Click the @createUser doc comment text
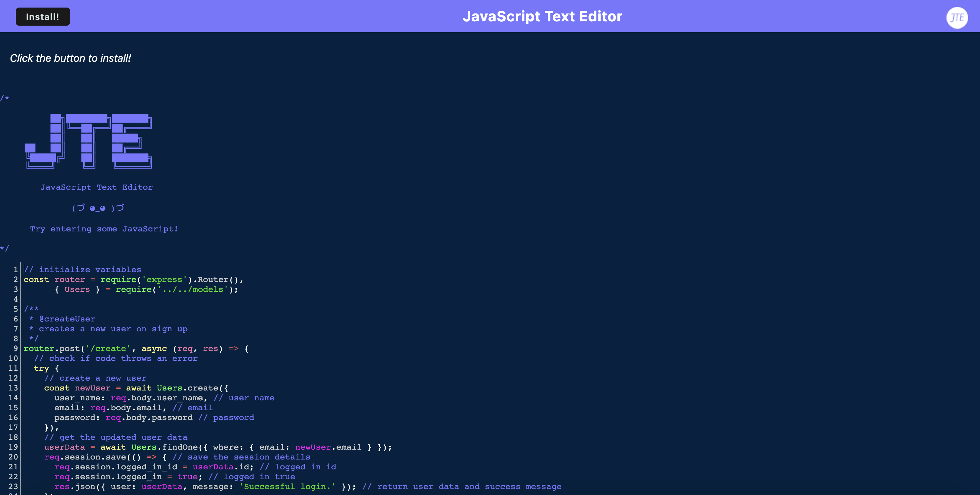This screenshot has width=980, height=495. tap(67, 319)
